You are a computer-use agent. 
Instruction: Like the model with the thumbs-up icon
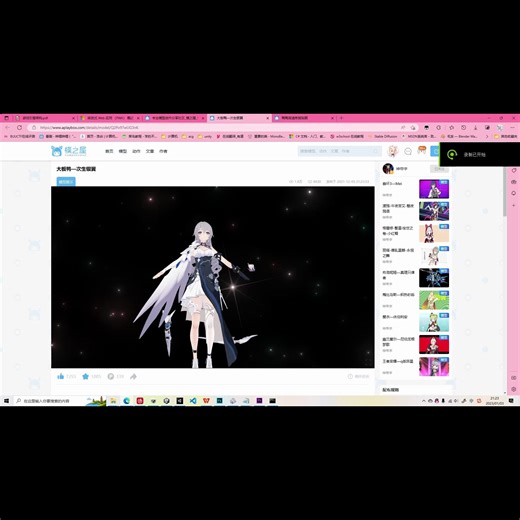pos(61,376)
